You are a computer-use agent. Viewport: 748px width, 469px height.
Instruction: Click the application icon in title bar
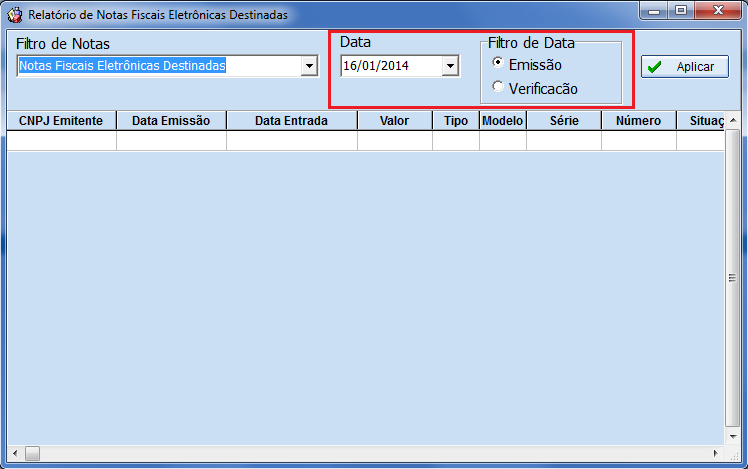coord(15,15)
